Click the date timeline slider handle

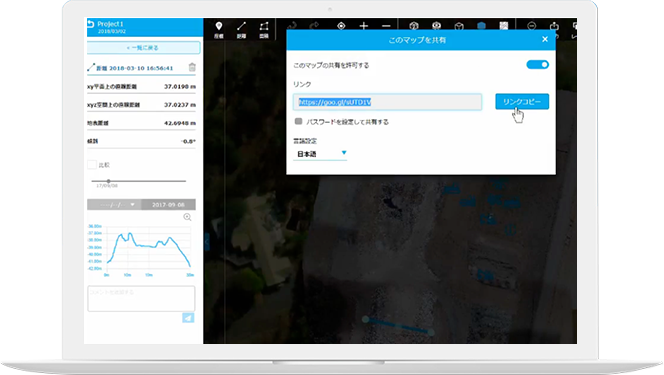[x=108, y=181]
